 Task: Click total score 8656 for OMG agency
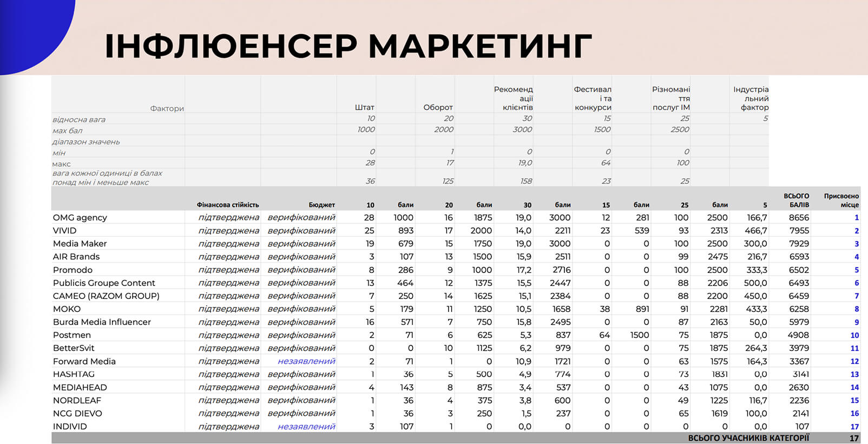click(799, 218)
